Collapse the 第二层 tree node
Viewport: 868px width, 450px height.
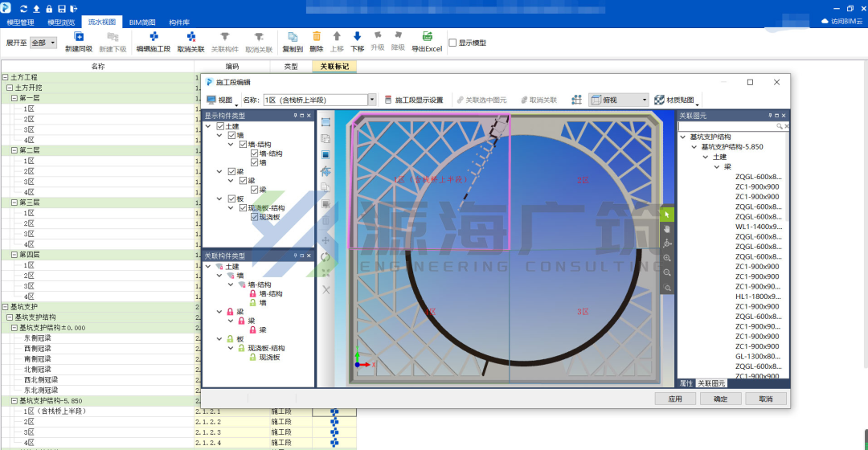(14, 150)
